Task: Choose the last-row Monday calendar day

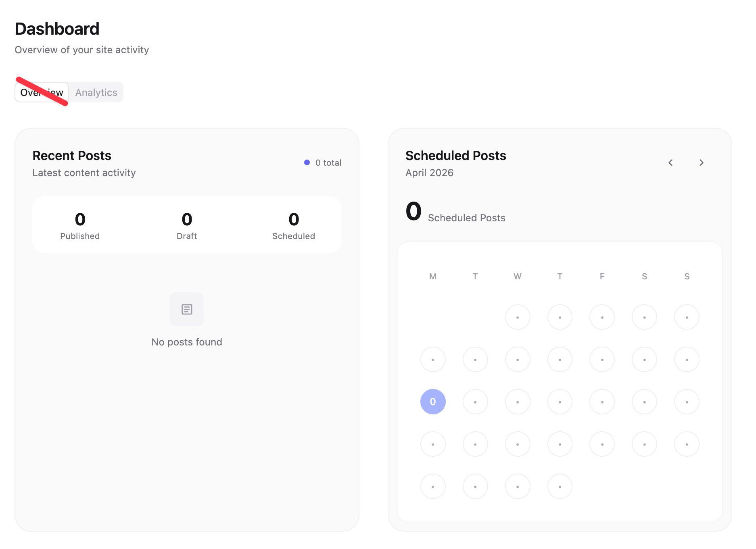Action: pyautogui.click(x=433, y=486)
